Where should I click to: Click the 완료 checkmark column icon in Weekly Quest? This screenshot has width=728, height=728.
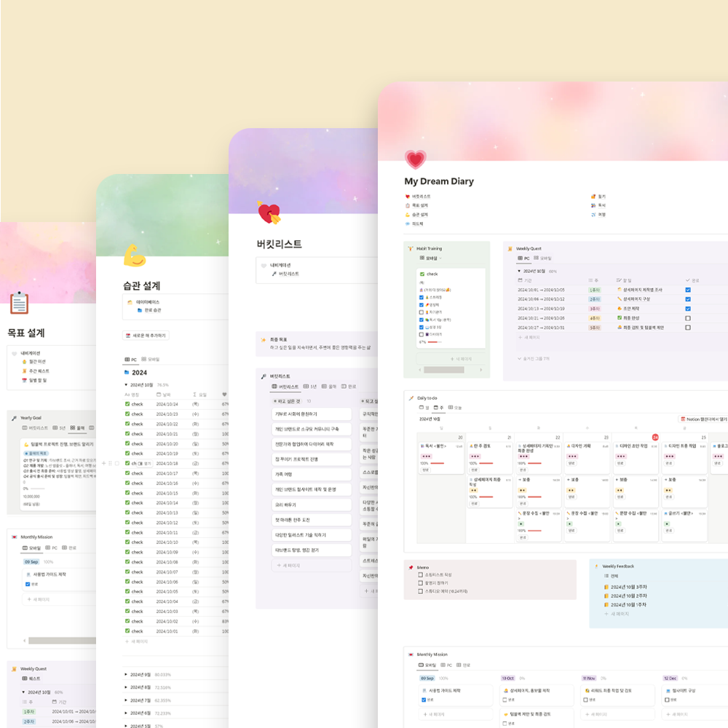tap(688, 280)
